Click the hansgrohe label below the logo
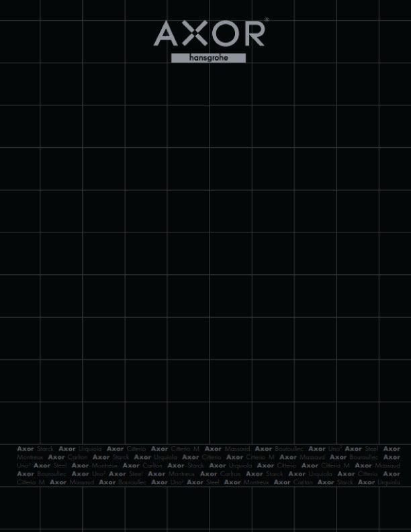The image size is (411, 532). coord(209,58)
